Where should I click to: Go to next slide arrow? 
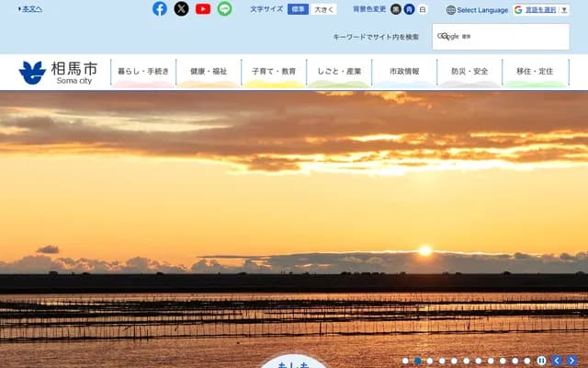tap(571, 361)
